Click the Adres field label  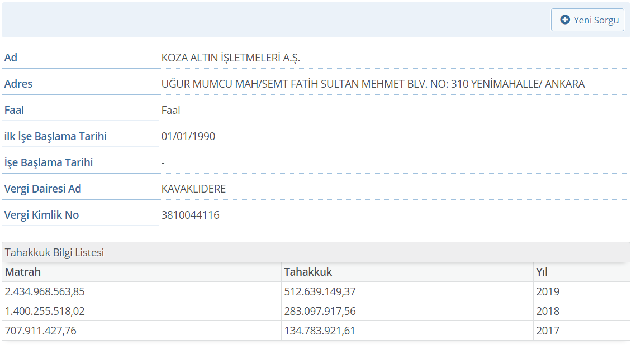18,84
